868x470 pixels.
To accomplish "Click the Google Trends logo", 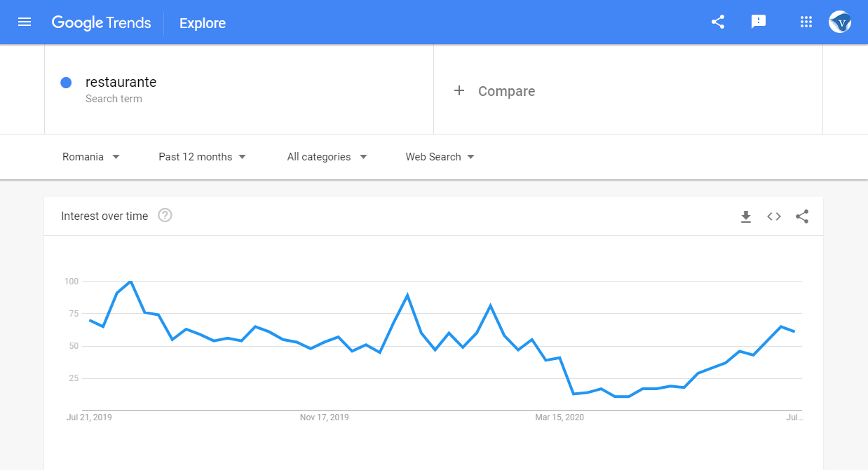I will [102, 22].
